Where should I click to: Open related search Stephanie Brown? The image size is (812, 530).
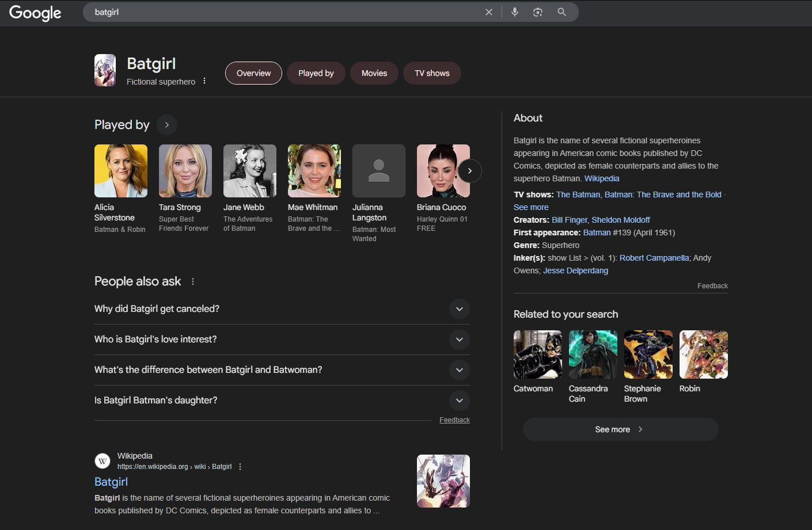click(648, 367)
